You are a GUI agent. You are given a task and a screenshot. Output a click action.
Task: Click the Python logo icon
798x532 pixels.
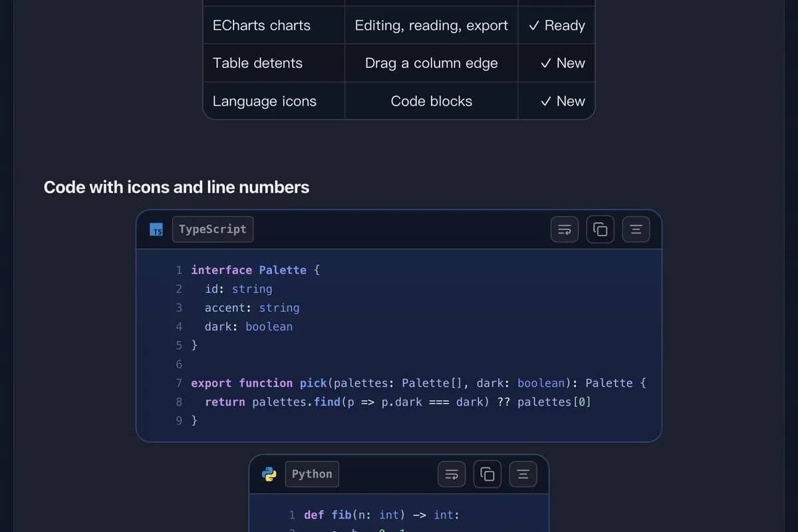point(269,474)
